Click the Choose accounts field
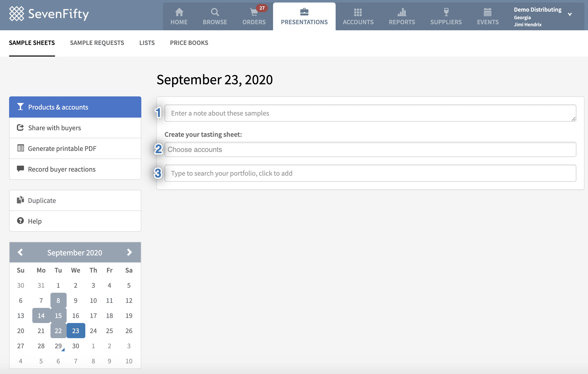The image size is (588, 374). coord(370,149)
